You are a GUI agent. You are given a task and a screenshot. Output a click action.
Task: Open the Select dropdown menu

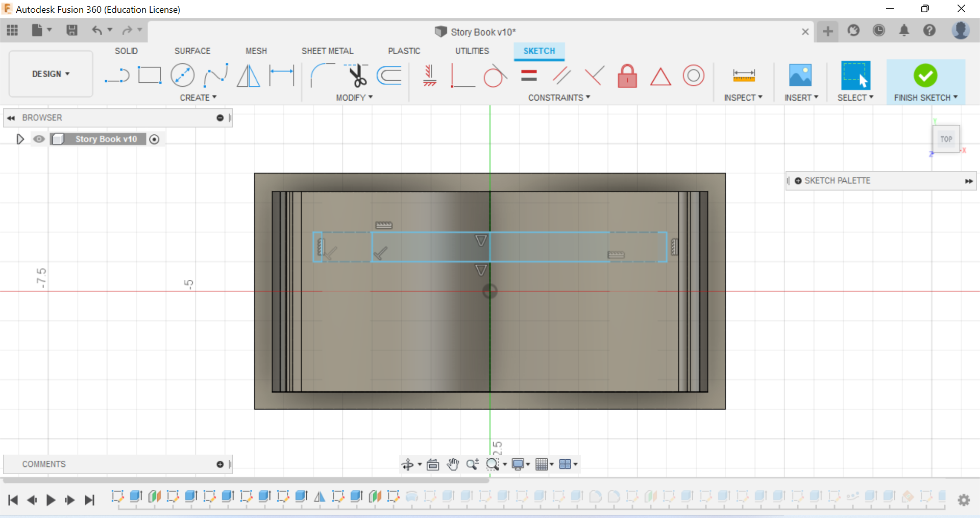[855, 98]
